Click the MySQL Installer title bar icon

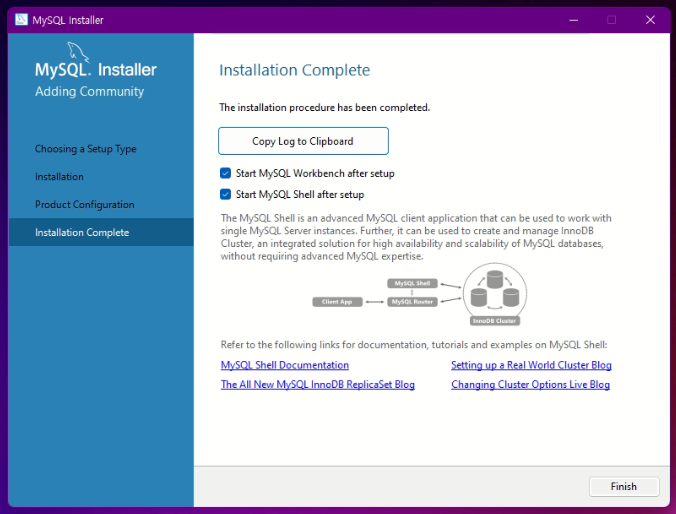click(x=21, y=20)
